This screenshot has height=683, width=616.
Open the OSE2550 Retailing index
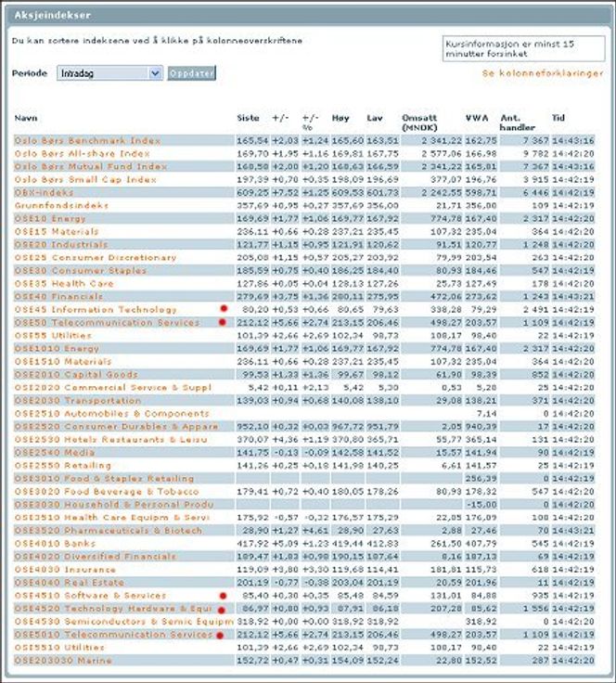(63, 466)
